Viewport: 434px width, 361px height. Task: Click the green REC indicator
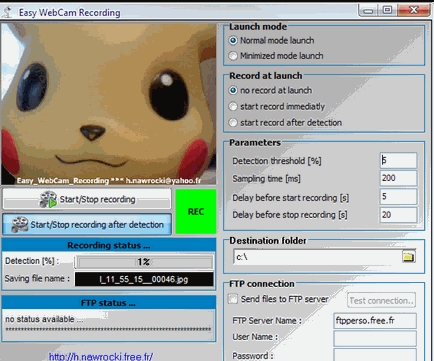pos(196,212)
